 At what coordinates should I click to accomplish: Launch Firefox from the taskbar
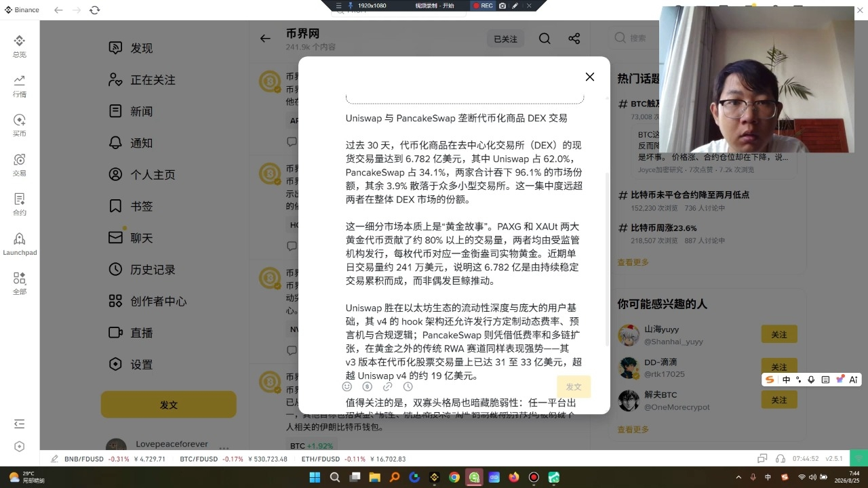click(x=514, y=477)
